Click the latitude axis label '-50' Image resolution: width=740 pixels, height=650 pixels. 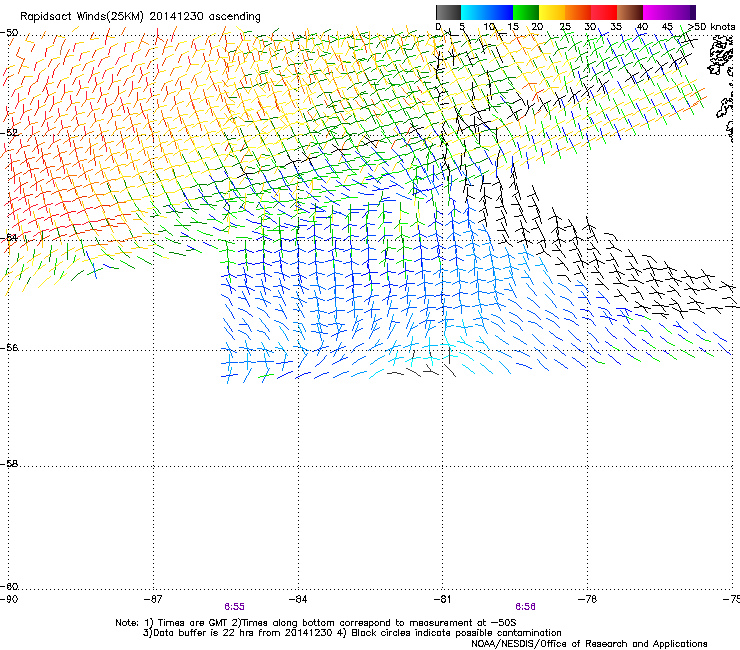point(9,33)
